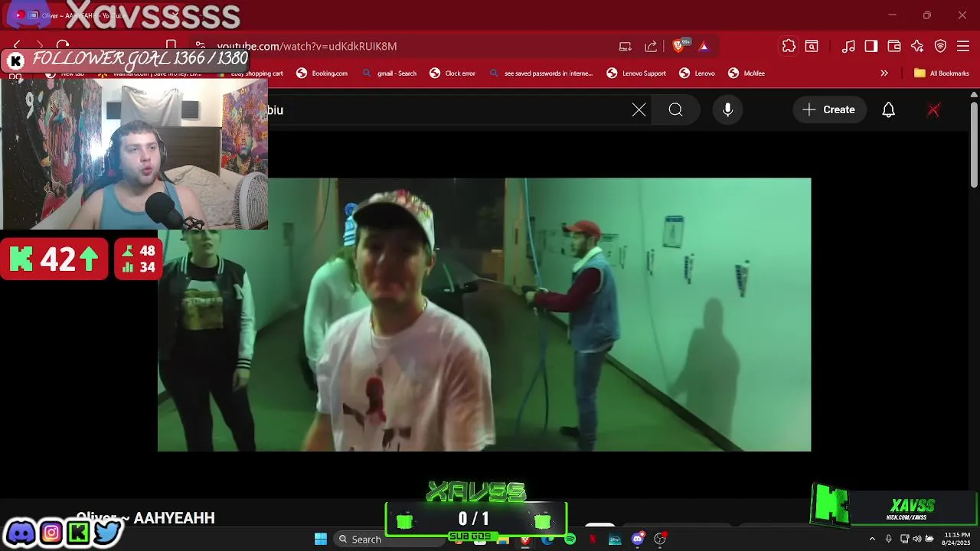980x551 pixels.
Task: Click the system tray microphone icon
Action: (x=888, y=539)
